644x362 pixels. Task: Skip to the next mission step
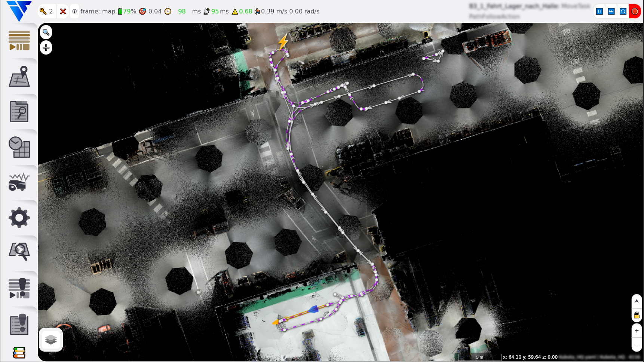click(611, 11)
